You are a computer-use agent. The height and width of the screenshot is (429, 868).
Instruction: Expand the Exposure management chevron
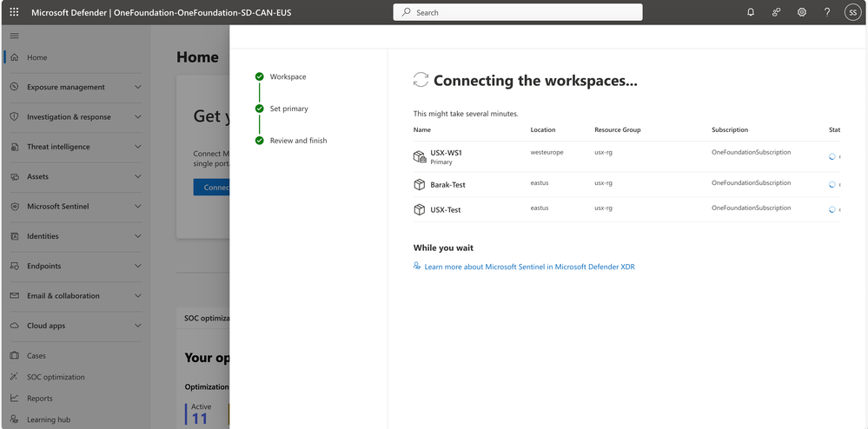(138, 87)
